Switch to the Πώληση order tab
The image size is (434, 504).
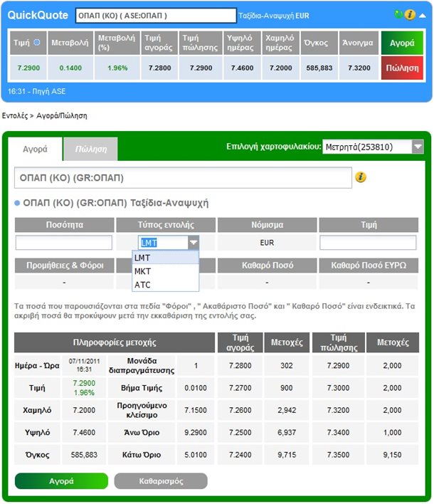[x=90, y=149]
